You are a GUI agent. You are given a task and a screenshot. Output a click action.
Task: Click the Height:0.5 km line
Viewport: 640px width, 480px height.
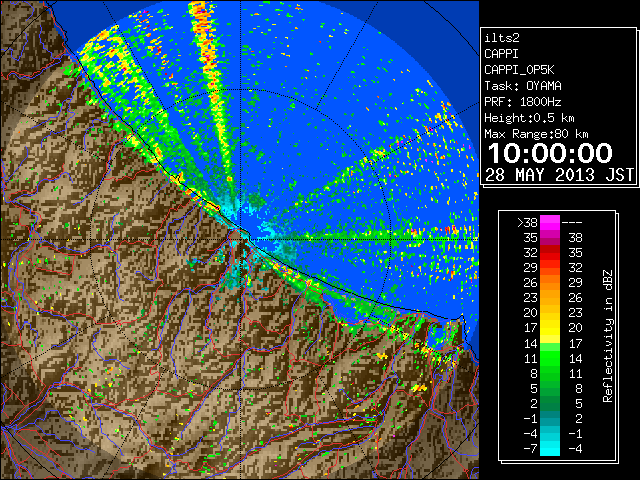[x=529, y=118]
